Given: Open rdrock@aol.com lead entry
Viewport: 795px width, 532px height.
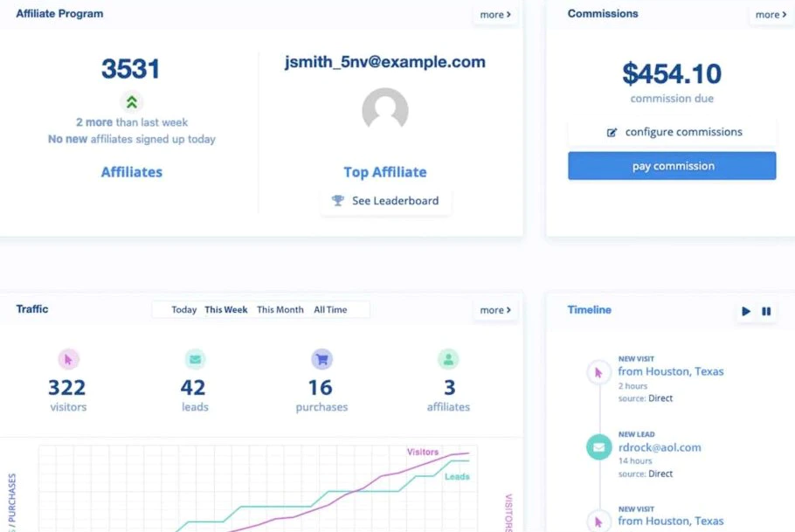Looking at the screenshot, I should pyautogui.click(x=660, y=447).
